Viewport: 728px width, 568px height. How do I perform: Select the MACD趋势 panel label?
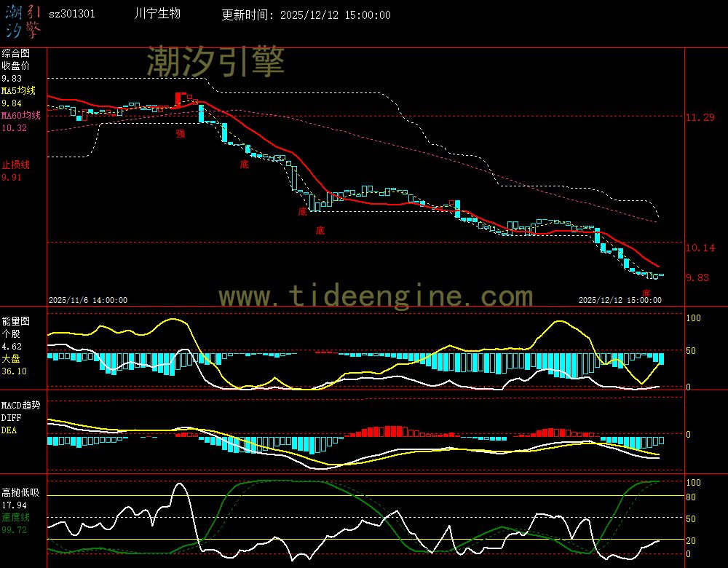(x=20, y=405)
